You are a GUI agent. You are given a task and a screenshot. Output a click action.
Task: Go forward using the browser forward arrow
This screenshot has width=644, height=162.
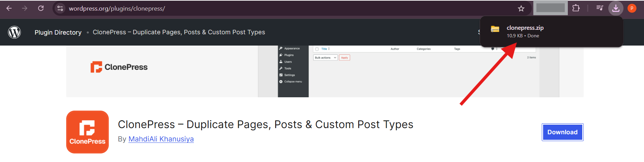pos(25,8)
